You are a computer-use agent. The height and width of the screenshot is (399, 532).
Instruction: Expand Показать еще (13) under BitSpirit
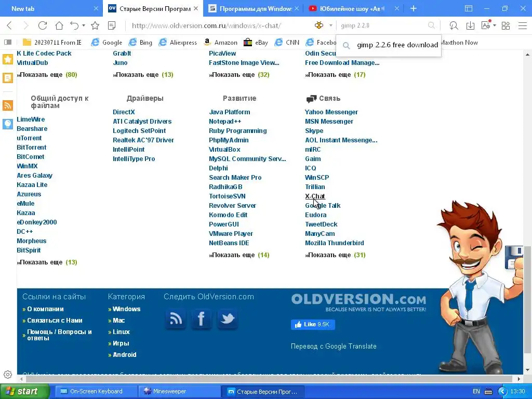47,262
